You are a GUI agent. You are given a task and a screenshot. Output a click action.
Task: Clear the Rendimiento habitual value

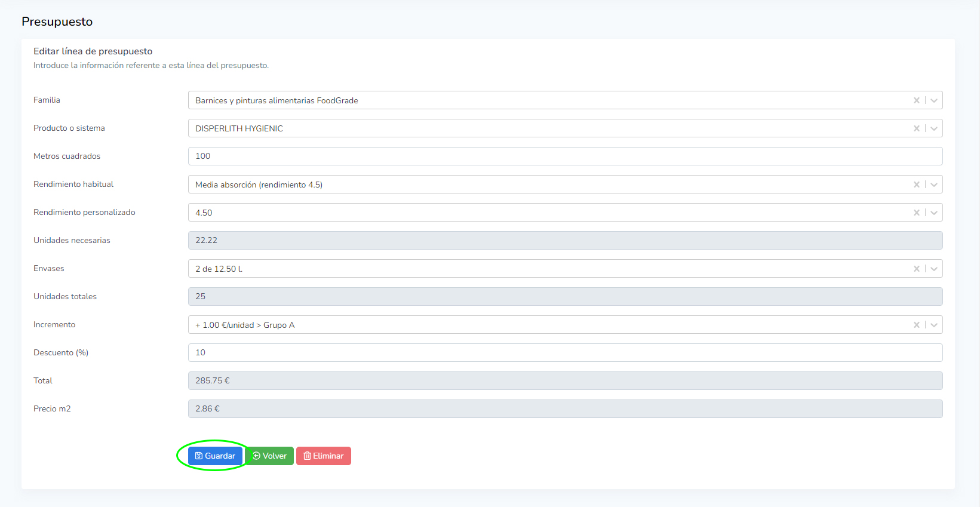916,185
